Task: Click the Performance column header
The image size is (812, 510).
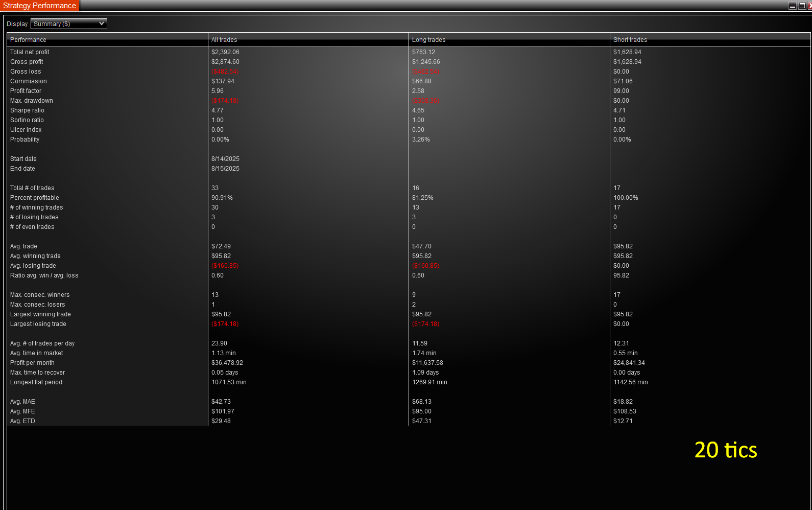Action: click(28, 40)
